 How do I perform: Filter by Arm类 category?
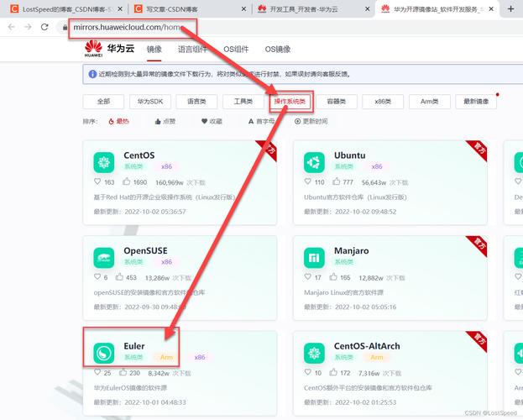tap(430, 102)
